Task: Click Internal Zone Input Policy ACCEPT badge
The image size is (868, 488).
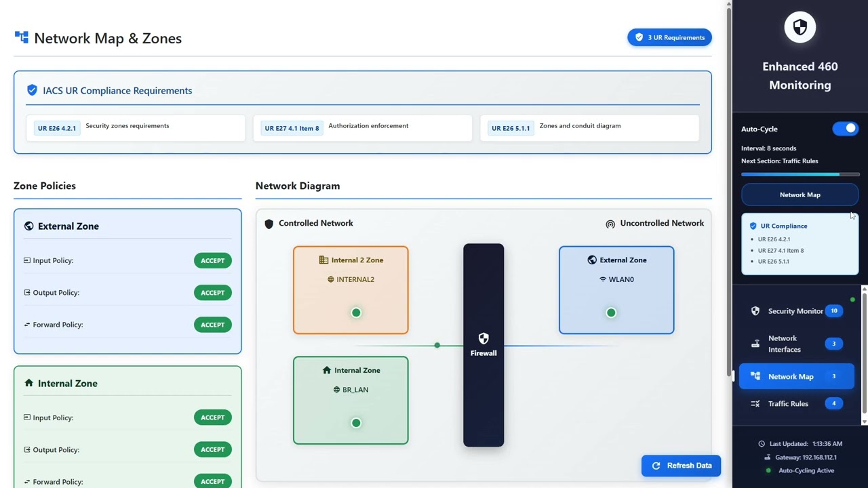Action: (x=212, y=418)
